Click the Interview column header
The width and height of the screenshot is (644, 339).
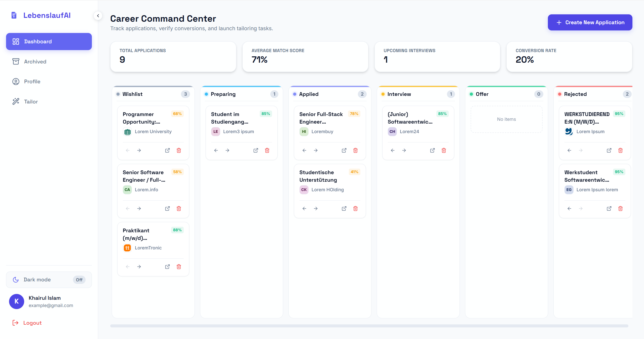tap(418, 94)
